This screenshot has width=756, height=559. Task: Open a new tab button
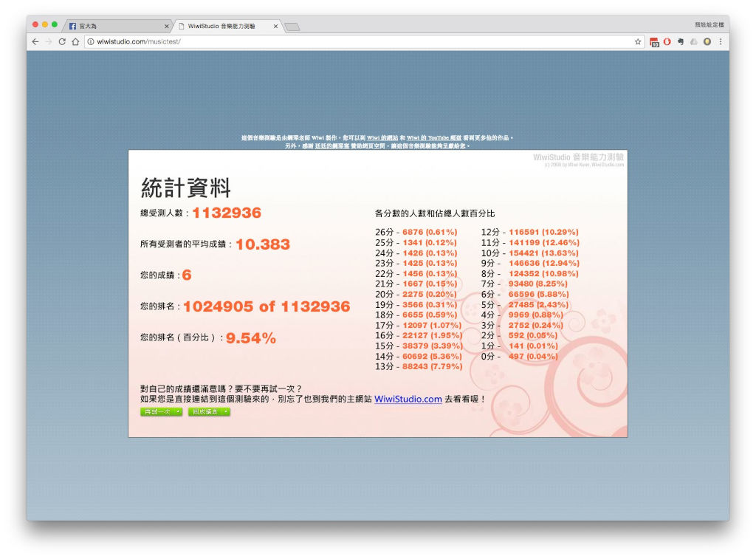(x=292, y=27)
